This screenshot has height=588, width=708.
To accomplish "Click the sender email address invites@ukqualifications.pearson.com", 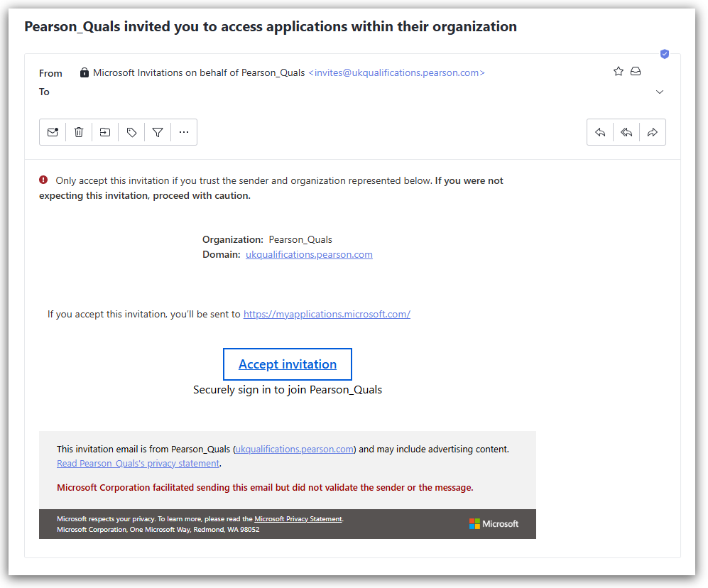I will coord(396,72).
